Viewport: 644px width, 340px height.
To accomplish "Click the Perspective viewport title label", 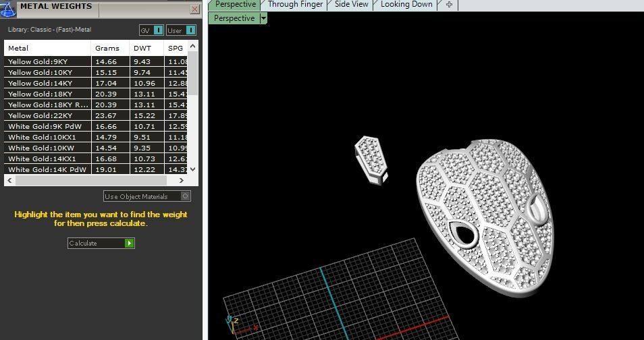I will (234, 18).
